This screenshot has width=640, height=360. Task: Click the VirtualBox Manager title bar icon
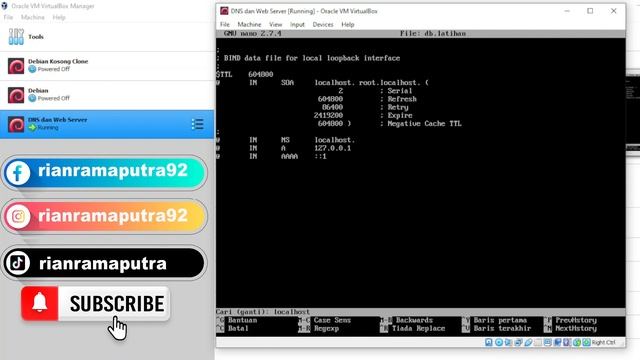click(4, 6)
